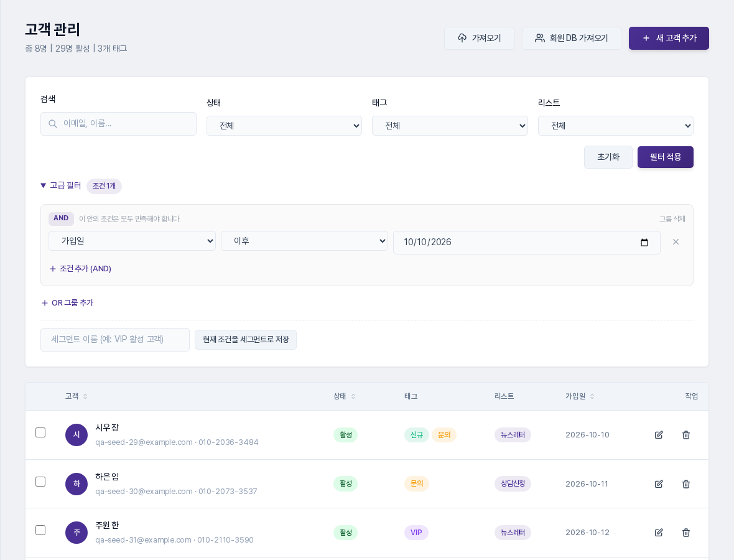Edit 주원 한 with the pencil icon
The image size is (734, 560).
tap(659, 533)
